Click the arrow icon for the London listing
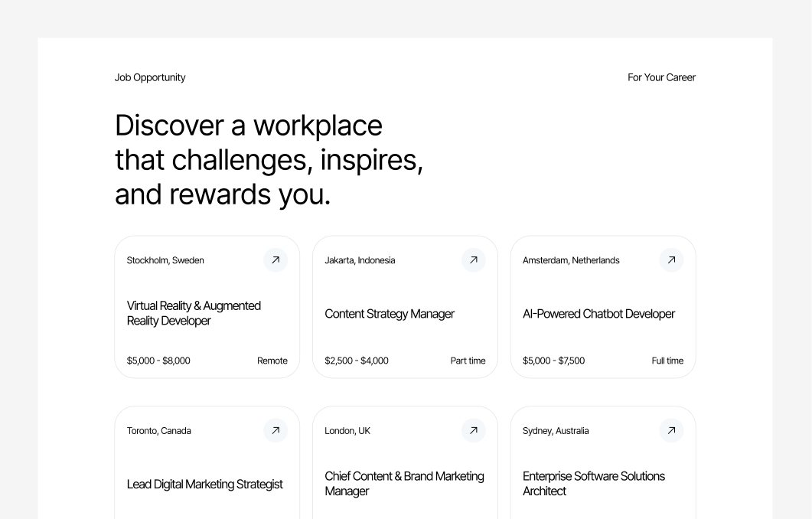 [474, 430]
